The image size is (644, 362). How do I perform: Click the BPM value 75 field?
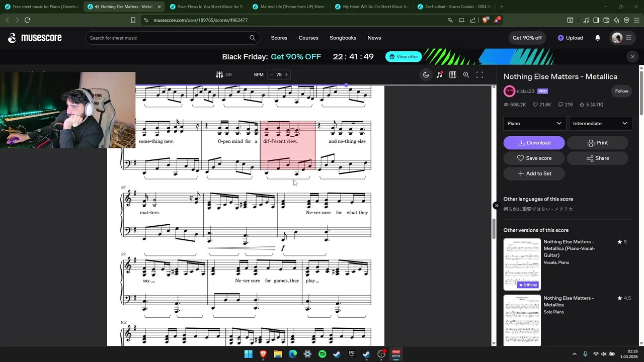tap(279, 74)
